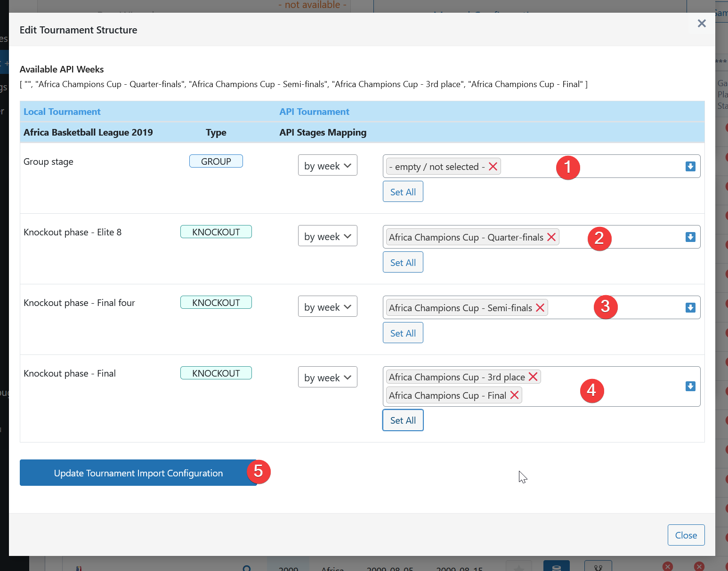Click 'Africa Basketball League 2019' title
This screenshot has height=571, width=728.
pyautogui.click(x=88, y=132)
